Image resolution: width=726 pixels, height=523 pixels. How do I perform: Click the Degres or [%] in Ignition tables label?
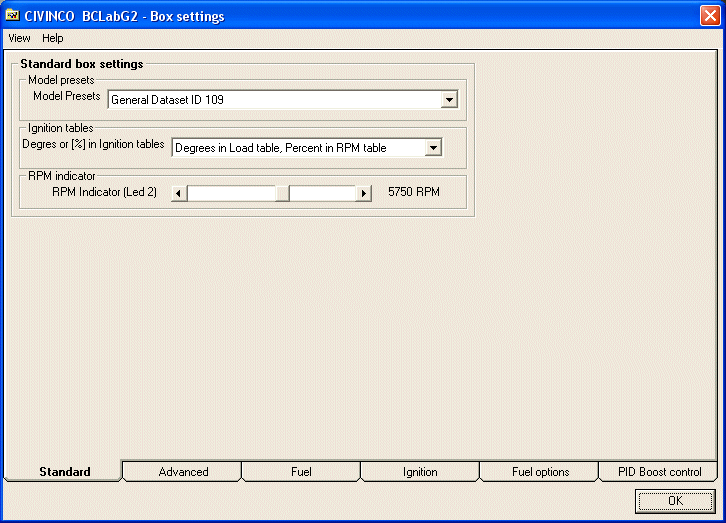(x=93, y=144)
